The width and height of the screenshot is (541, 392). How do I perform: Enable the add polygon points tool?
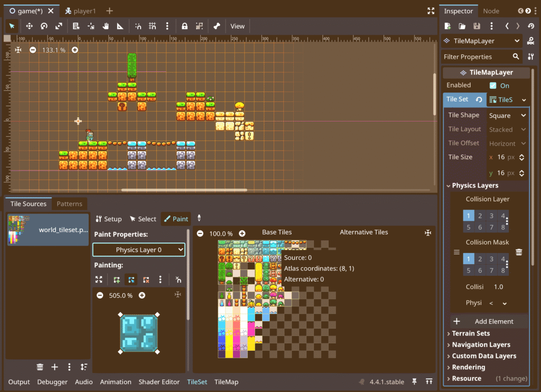pos(117,279)
